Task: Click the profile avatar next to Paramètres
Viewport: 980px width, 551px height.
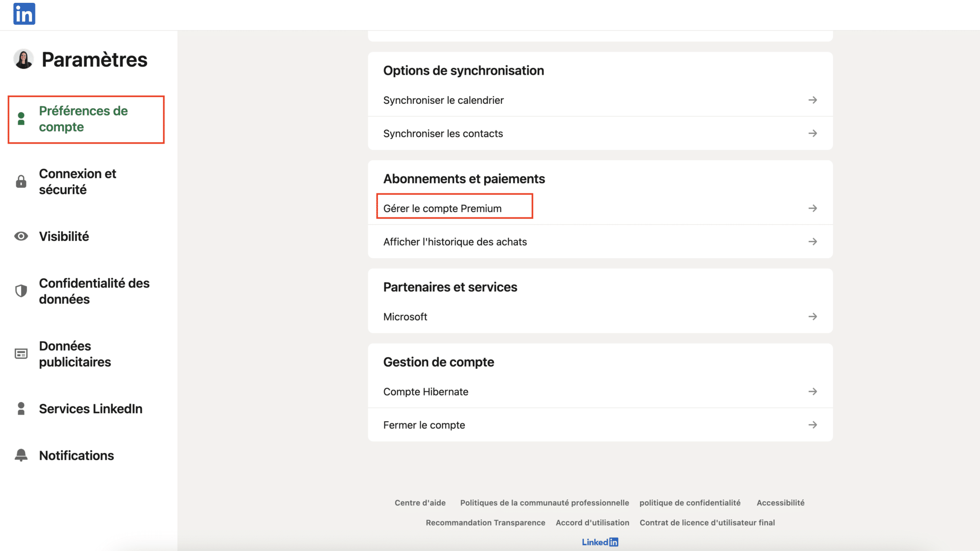Action: coord(21,59)
